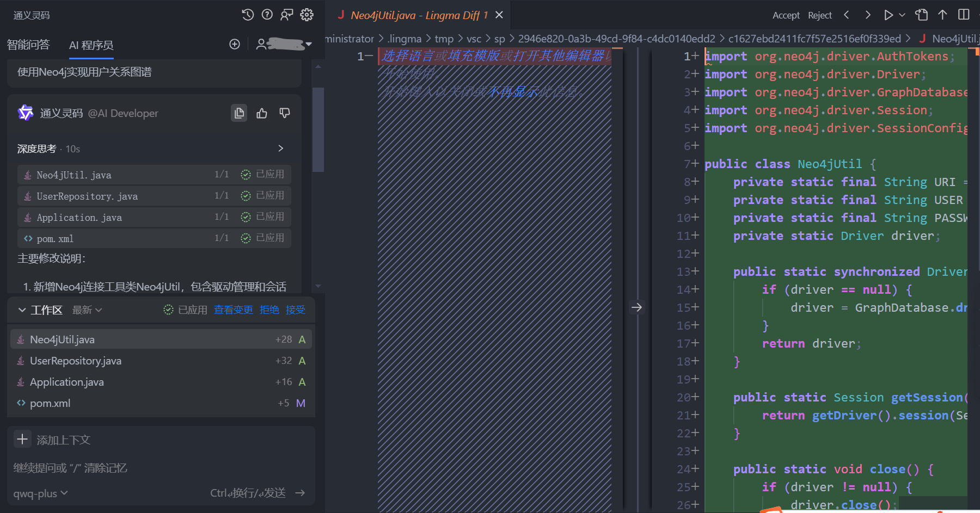Click the 'return driver;' line in diff

coord(811,343)
